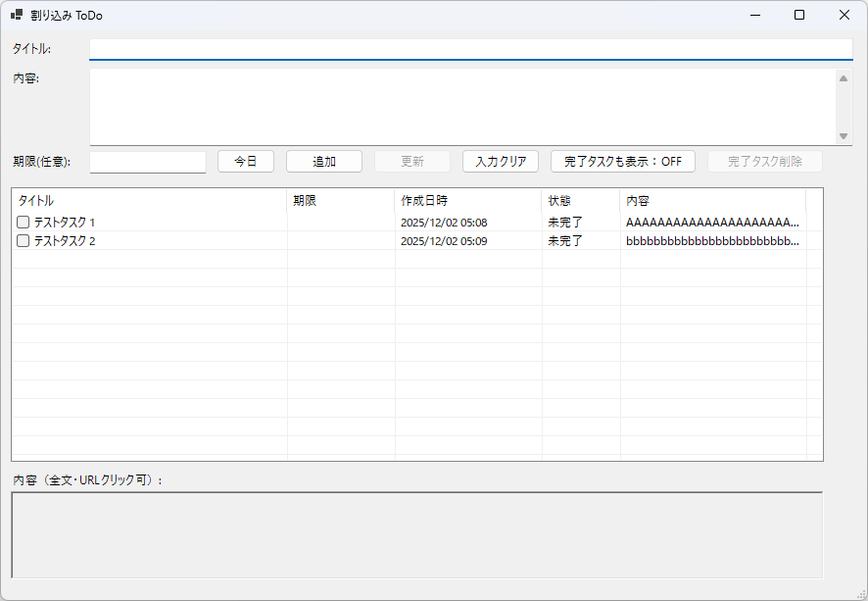Click inside the 内容 text area
The image size is (868, 601).
click(460, 106)
